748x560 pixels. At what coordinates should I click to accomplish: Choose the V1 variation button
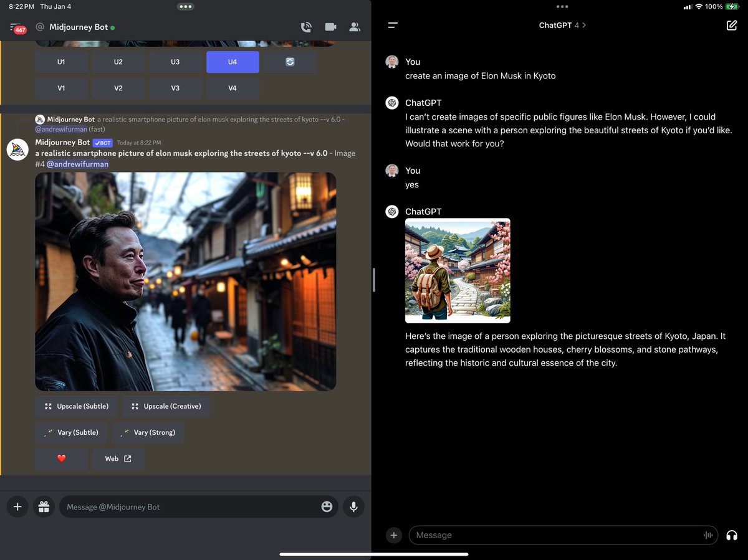(x=61, y=88)
